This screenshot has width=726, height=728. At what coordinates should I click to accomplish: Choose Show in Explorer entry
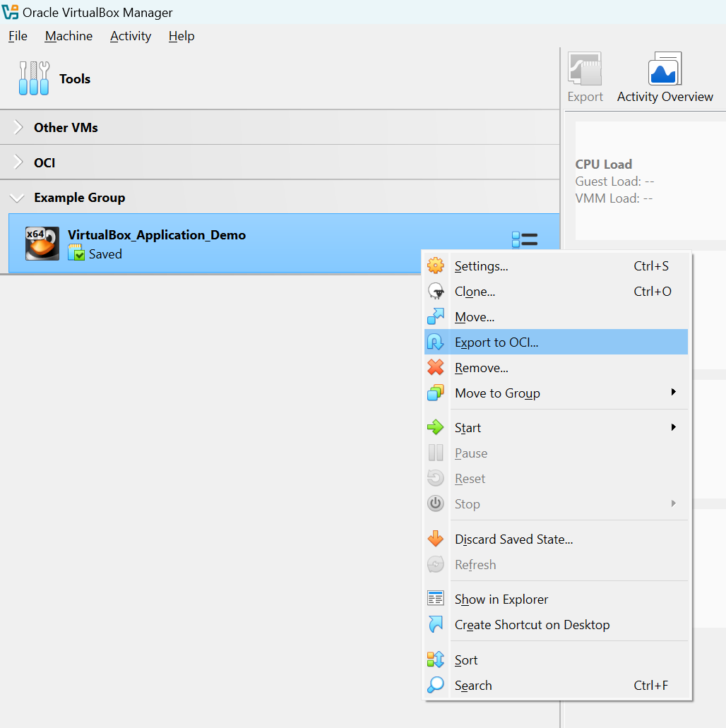(x=556, y=599)
